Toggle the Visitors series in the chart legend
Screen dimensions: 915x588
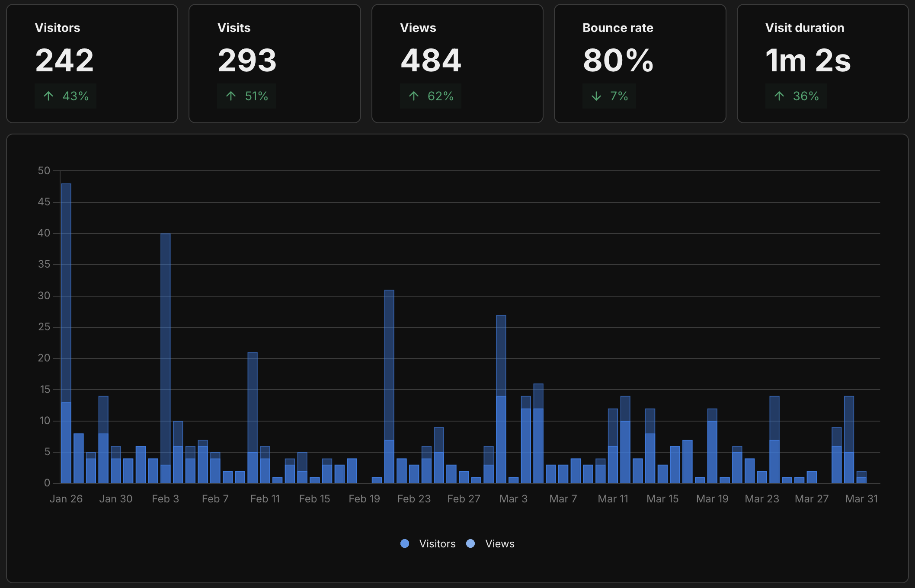pyautogui.click(x=437, y=543)
